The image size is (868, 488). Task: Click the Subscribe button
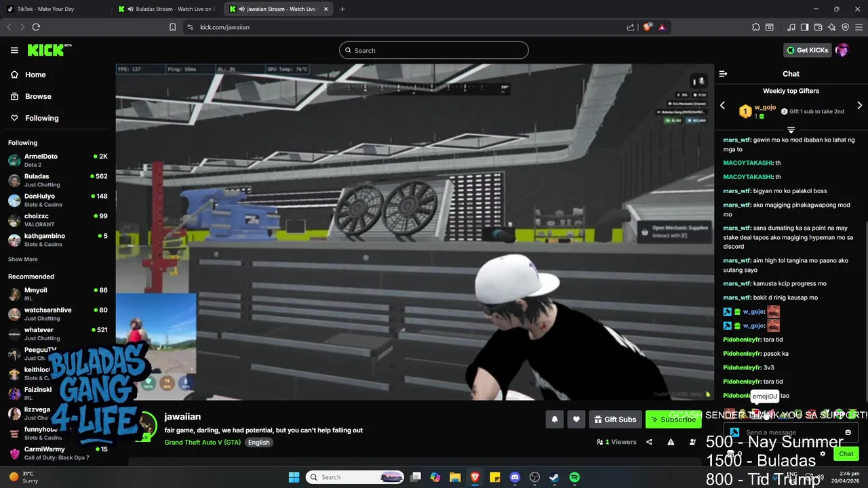(673, 420)
